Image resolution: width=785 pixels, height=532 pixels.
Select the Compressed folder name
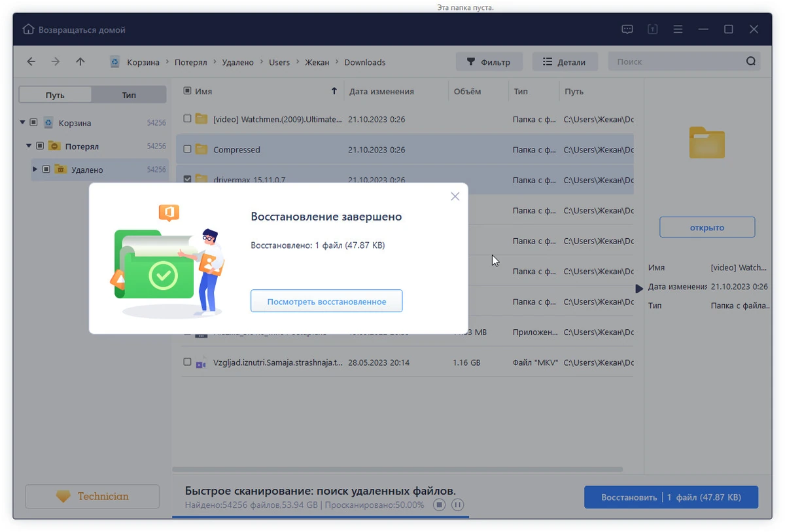coord(236,150)
